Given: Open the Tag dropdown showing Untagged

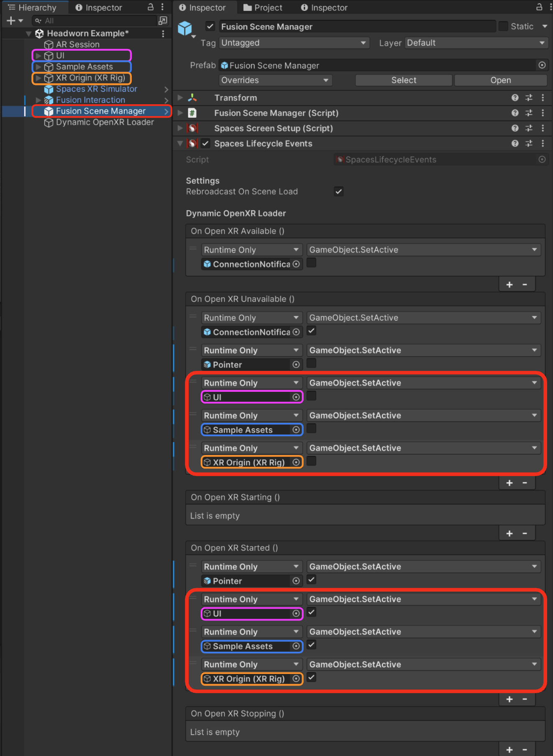Looking at the screenshot, I should pyautogui.click(x=294, y=43).
